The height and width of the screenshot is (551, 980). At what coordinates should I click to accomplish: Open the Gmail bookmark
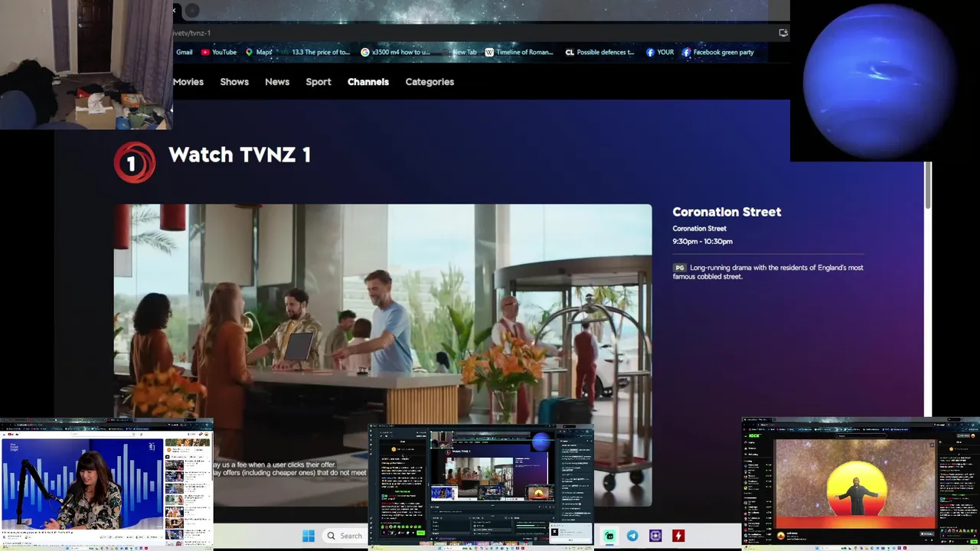click(184, 52)
